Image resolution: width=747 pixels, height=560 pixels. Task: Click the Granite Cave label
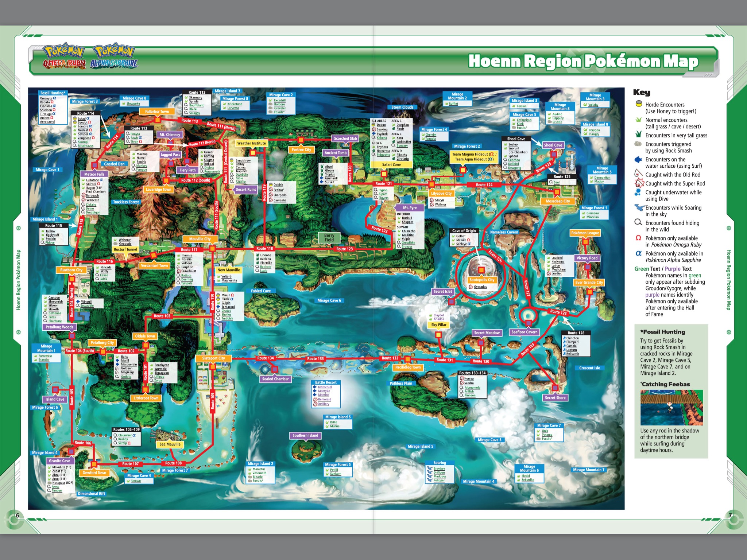pos(59,461)
